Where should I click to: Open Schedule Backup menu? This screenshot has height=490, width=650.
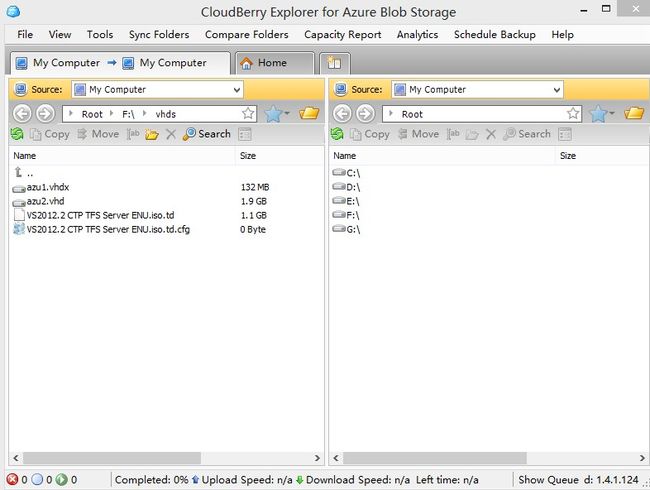pos(495,34)
